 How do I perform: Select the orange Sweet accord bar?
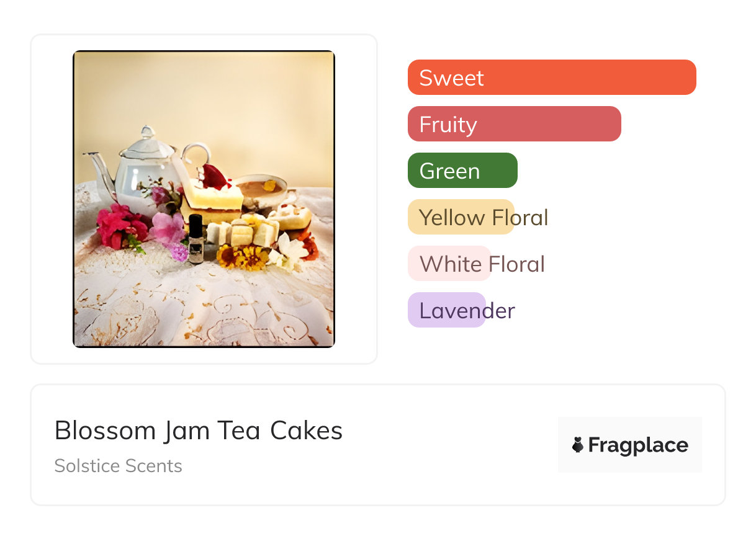[551, 78]
